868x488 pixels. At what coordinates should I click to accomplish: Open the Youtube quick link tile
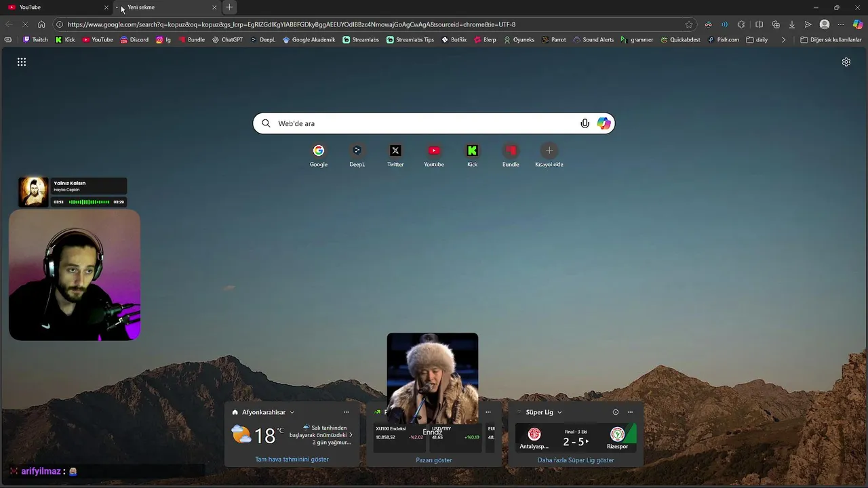tap(434, 155)
